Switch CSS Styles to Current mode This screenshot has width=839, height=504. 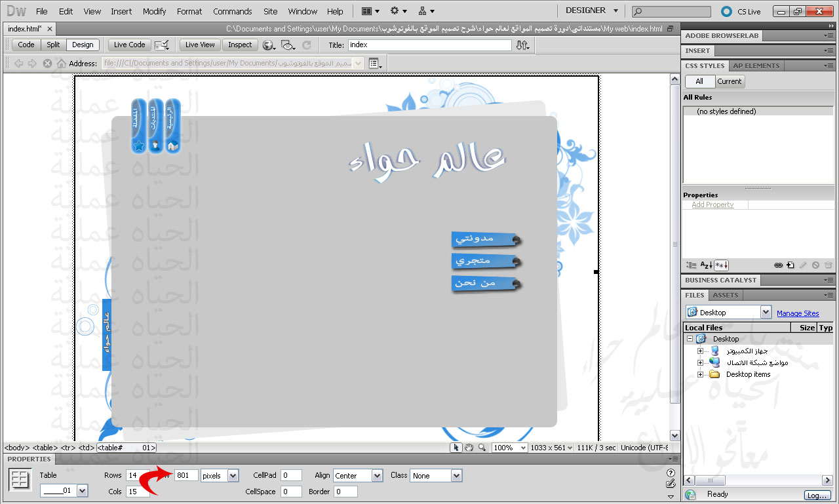[729, 81]
